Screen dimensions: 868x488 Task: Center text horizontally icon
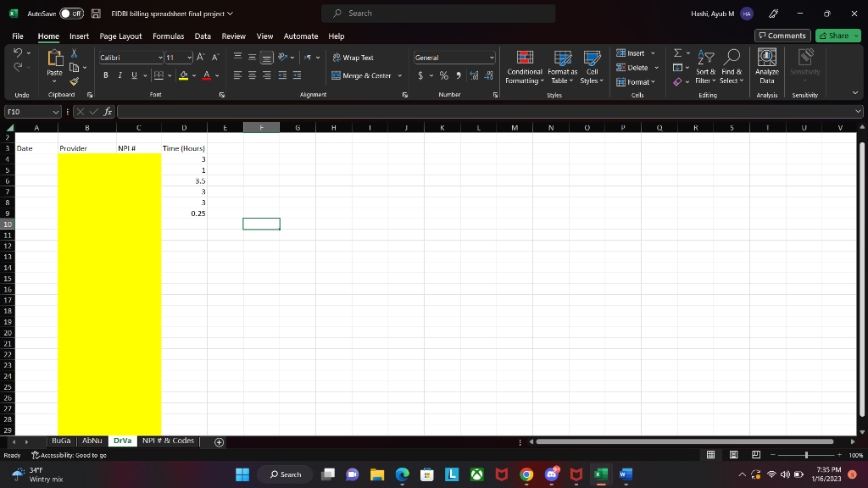click(x=252, y=75)
